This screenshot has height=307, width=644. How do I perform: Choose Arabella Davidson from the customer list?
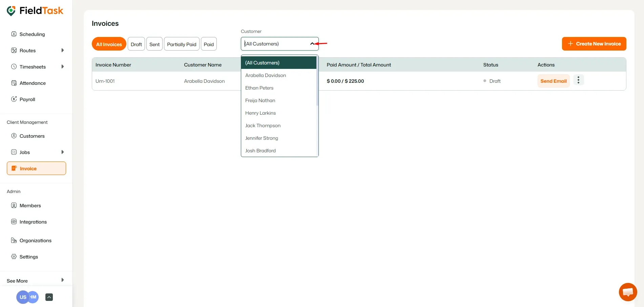[x=279, y=75]
